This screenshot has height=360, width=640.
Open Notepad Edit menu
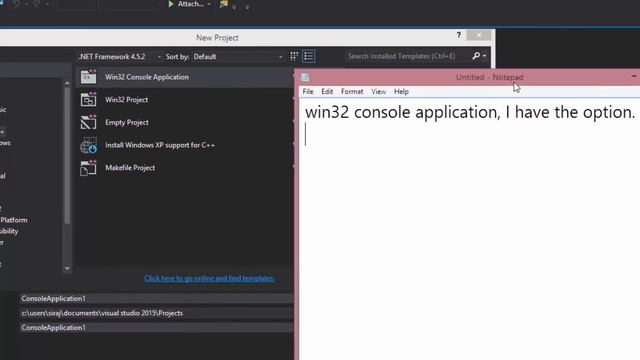coord(327,92)
